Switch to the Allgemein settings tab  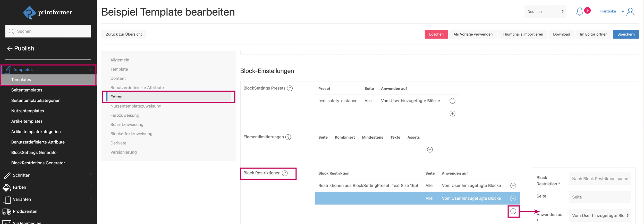(x=120, y=60)
